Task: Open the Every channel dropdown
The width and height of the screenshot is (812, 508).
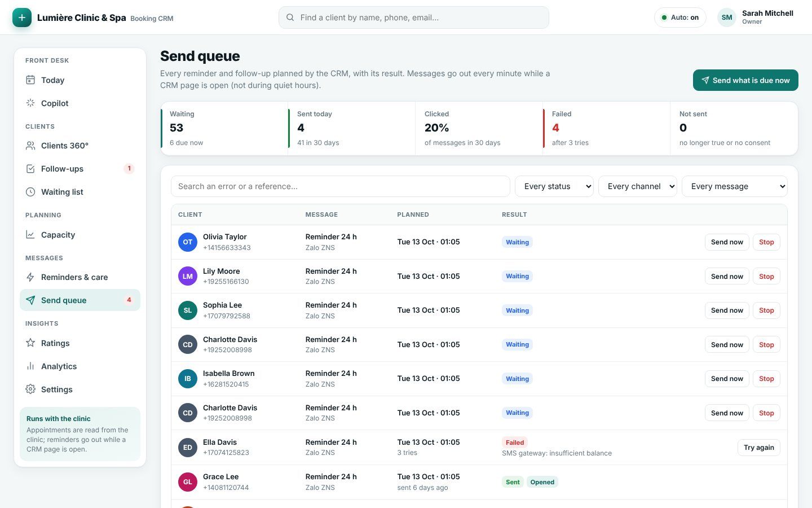Action: click(638, 186)
